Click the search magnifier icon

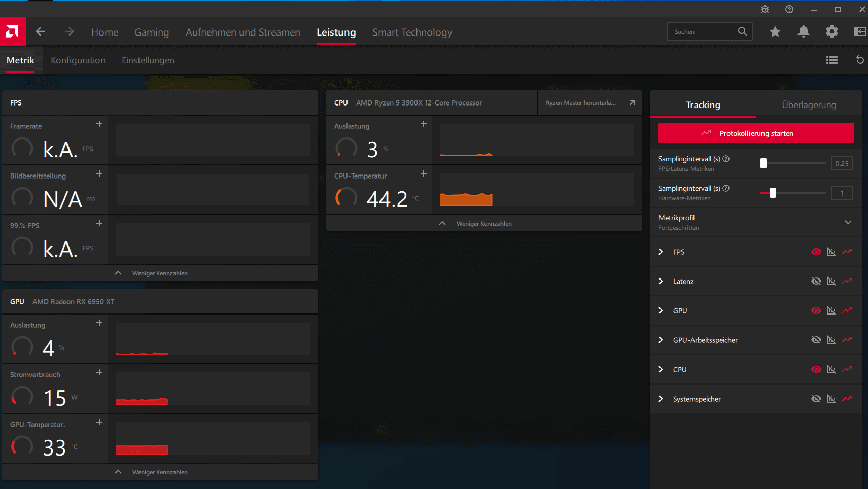[742, 31]
